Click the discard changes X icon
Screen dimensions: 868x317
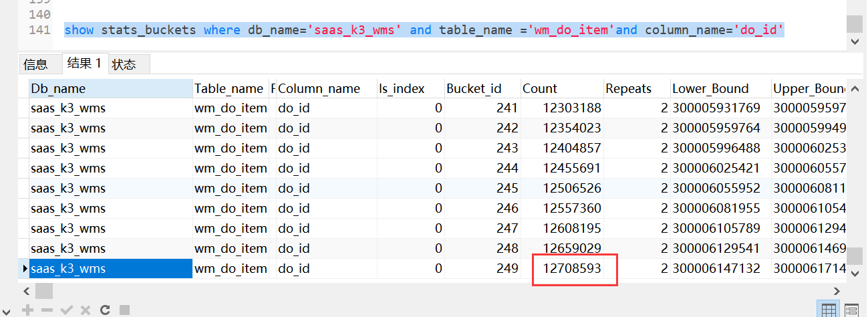[x=86, y=310]
